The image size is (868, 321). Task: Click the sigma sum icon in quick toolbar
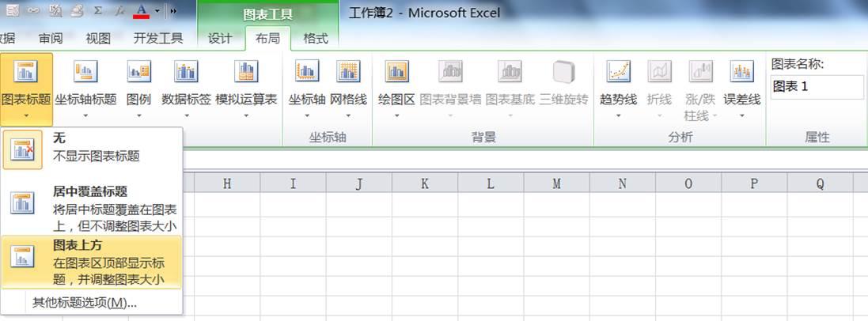point(98,10)
